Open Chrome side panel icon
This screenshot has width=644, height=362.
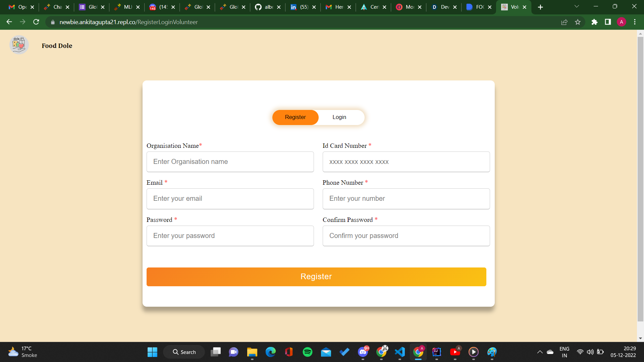(x=608, y=22)
